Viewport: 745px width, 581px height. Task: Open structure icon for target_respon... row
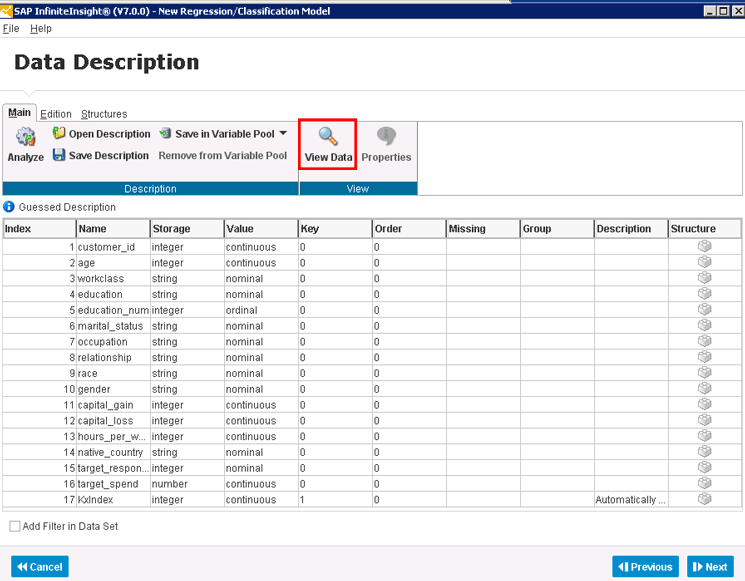coord(704,467)
